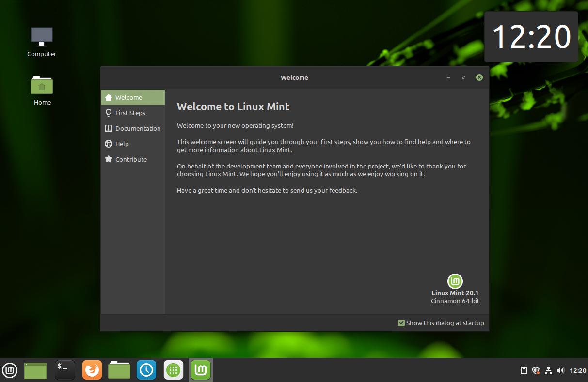Uncheck Show this dialog at startup
This screenshot has width=588, height=382.
pos(401,323)
